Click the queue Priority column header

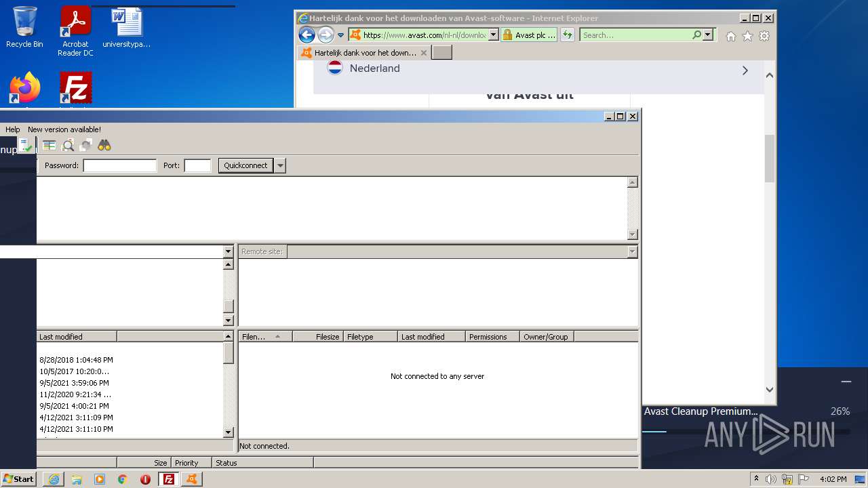(x=191, y=463)
